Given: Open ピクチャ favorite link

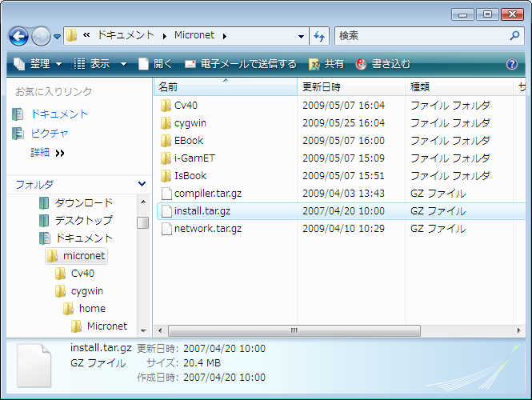Looking at the screenshot, I should [x=50, y=134].
